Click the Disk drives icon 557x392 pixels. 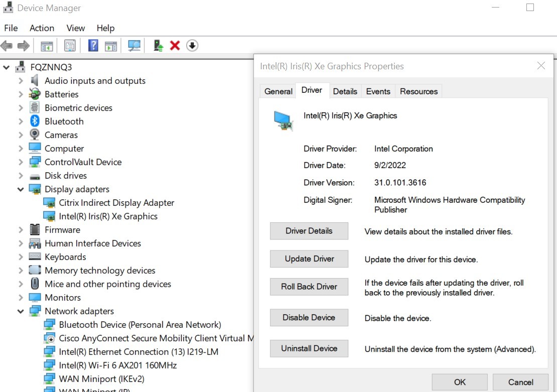(x=35, y=176)
